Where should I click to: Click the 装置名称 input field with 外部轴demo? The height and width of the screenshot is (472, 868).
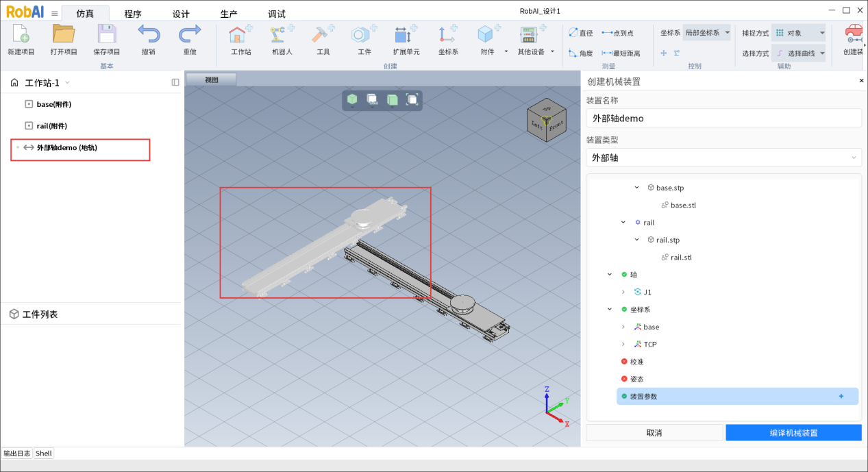click(x=723, y=118)
